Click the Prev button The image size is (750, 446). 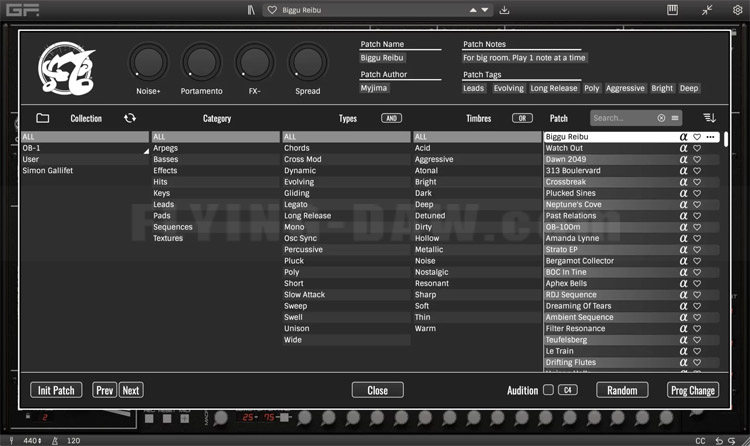click(104, 390)
